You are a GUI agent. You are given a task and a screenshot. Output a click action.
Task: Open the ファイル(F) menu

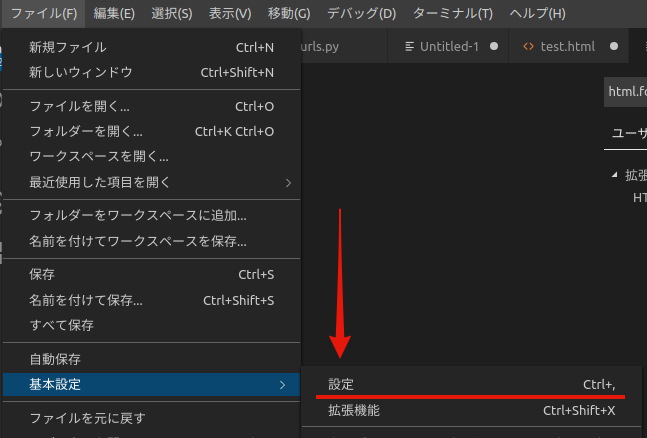[44, 14]
